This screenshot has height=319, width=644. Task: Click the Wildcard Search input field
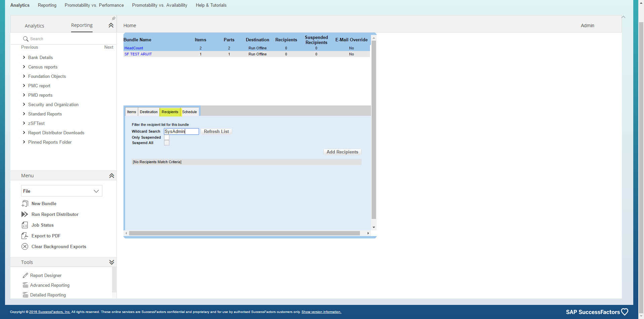[181, 131]
